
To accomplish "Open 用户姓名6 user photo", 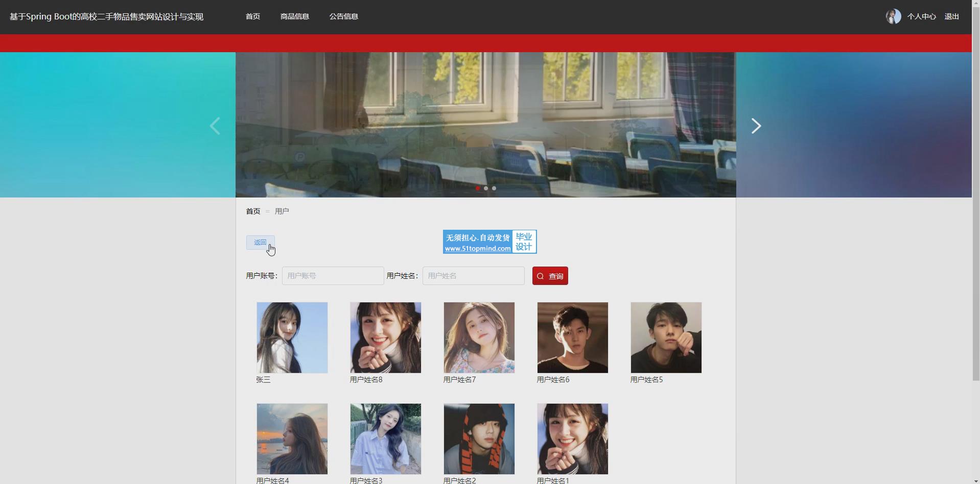I will pyautogui.click(x=573, y=337).
